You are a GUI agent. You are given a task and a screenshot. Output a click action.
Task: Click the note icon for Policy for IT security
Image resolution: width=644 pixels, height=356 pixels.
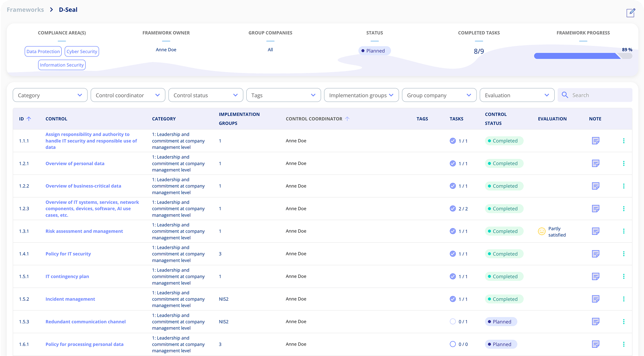tap(595, 254)
